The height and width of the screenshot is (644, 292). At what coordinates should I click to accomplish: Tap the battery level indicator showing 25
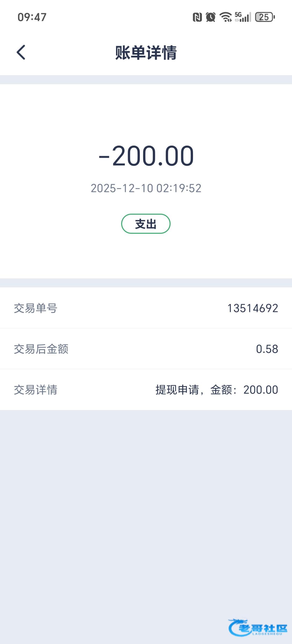point(265,17)
